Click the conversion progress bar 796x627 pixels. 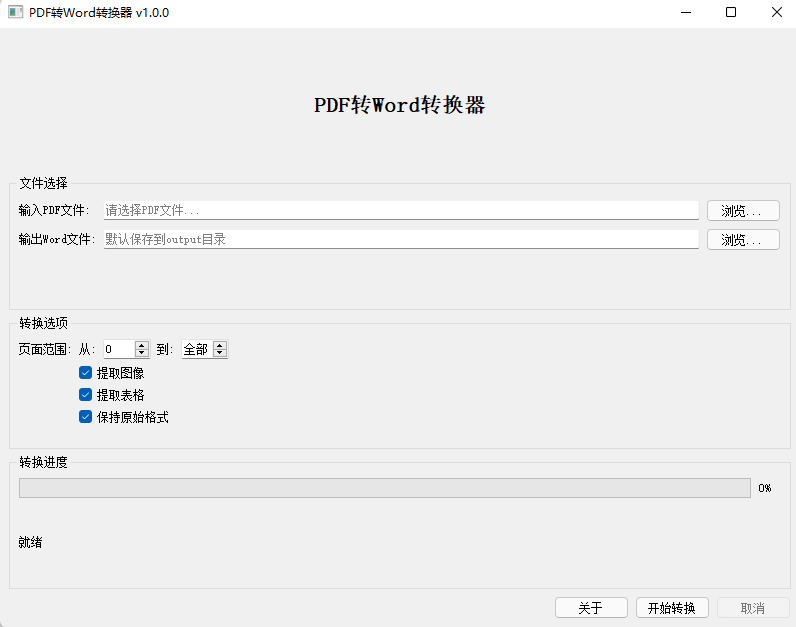pos(385,488)
